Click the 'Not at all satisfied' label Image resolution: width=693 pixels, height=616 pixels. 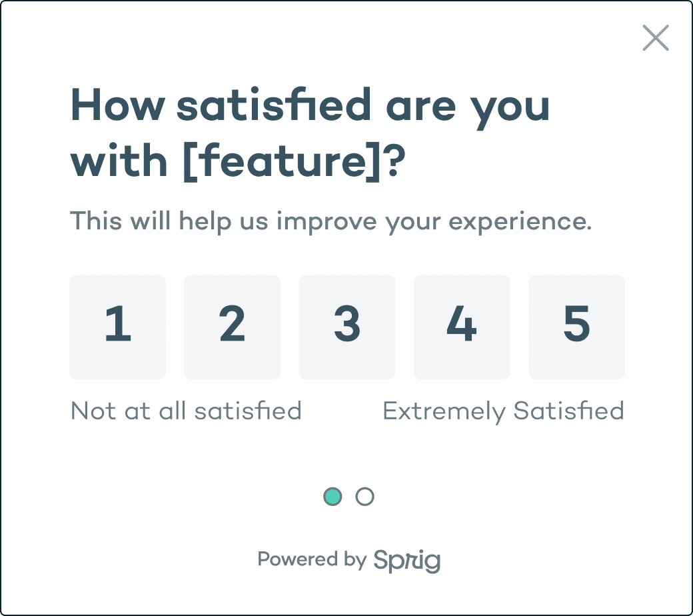tap(186, 411)
